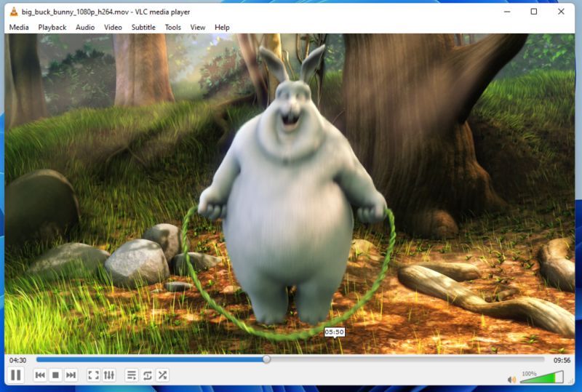Click the video display area showing the bunny
This screenshot has height=392, width=582.
(x=290, y=193)
